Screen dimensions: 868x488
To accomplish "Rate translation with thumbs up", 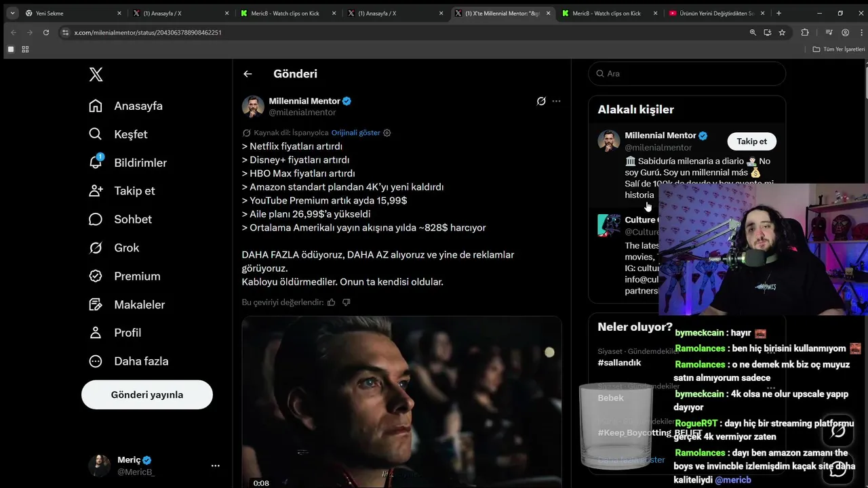I will (332, 302).
